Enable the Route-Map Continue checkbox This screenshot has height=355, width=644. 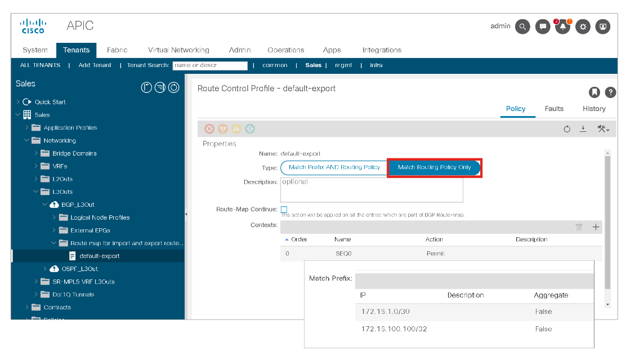284,210
